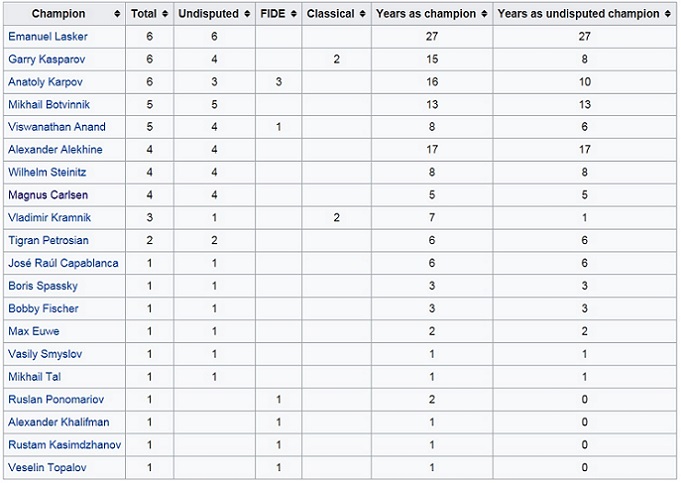The image size is (681, 483).
Task: Sort by Classical column arrows
Action: click(x=362, y=14)
